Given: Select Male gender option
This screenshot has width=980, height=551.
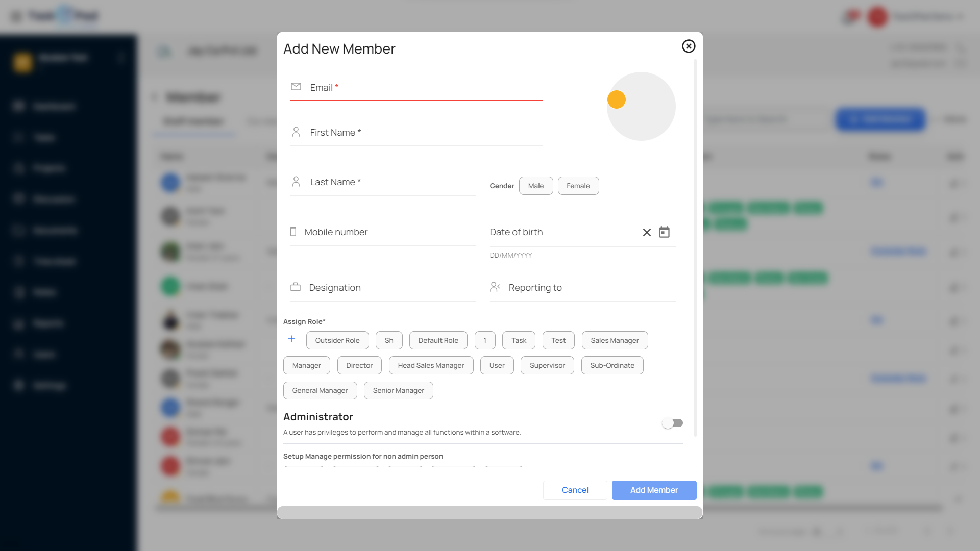Looking at the screenshot, I should (x=536, y=186).
